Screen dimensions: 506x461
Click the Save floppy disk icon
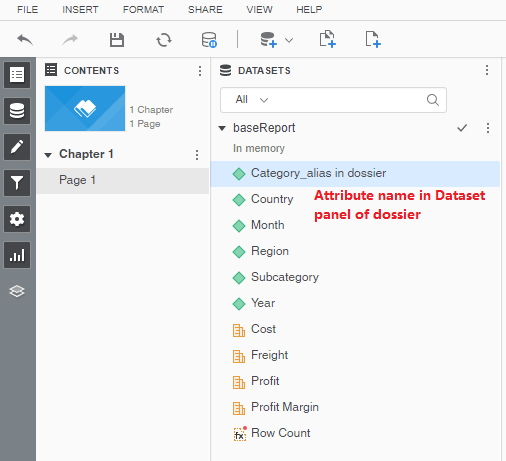pyautogui.click(x=117, y=40)
